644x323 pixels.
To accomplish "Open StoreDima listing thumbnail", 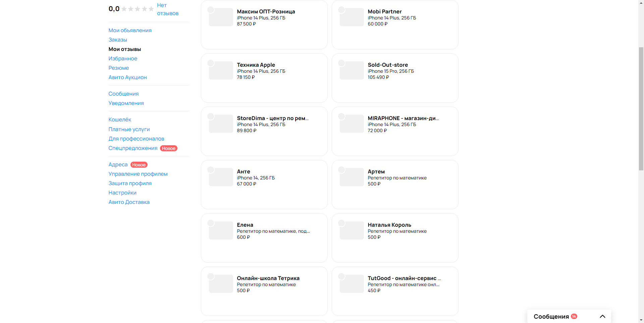I will click(221, 124).
